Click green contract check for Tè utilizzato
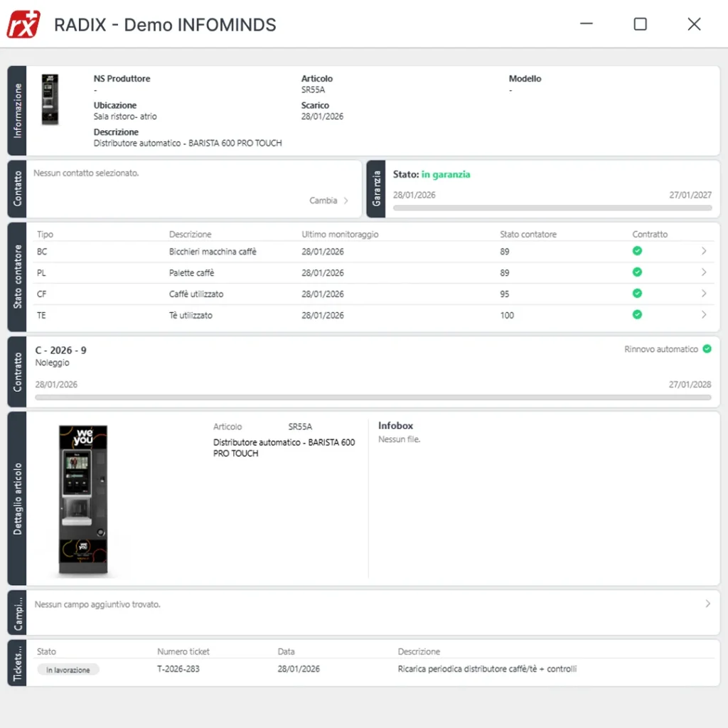Screen dimensions: 728x728 coord(637,315)
